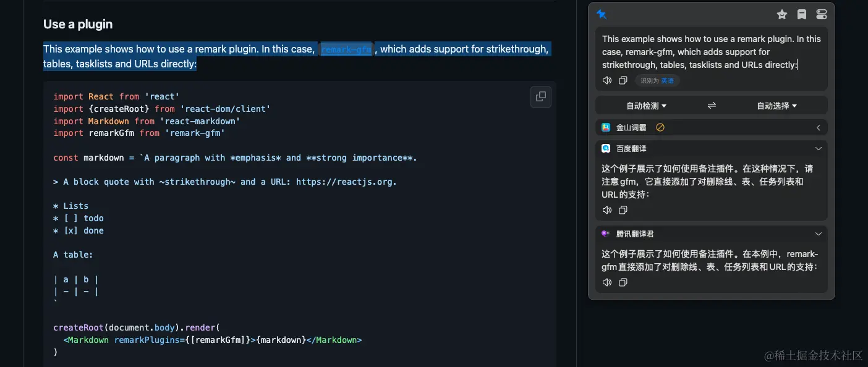This screenshot has width=868, height=367.
Task: Copy the code block with the copy button
Action: tap(541, 96)
